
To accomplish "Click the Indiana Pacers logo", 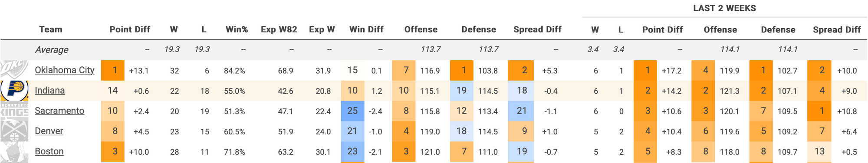I will pos(14,91).
